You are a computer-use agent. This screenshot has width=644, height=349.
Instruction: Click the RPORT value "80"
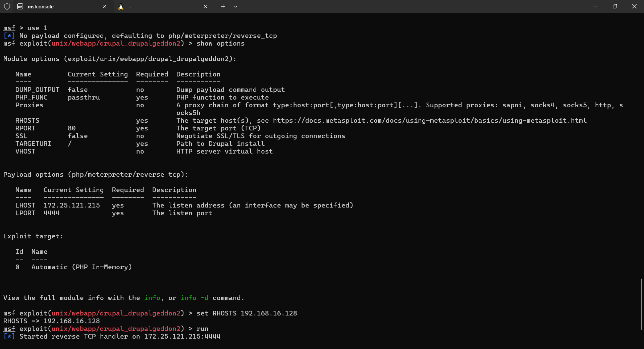[x=71, y=128]
